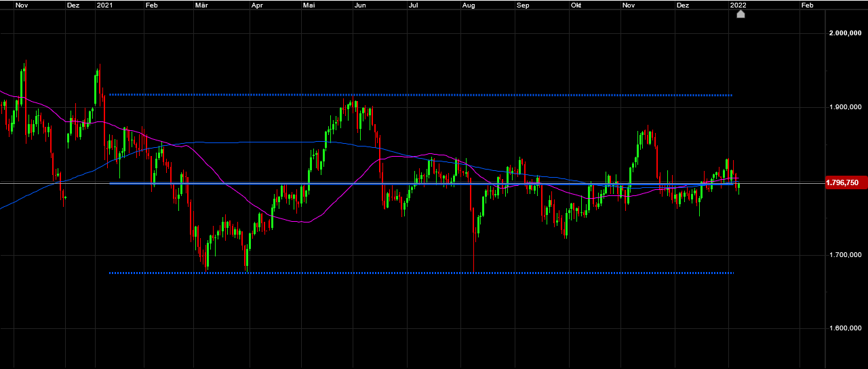The height and width of the screenshot is (369, 868).
Task: Click the gray marker icon below 2022
Action: [x=741, y=14]
